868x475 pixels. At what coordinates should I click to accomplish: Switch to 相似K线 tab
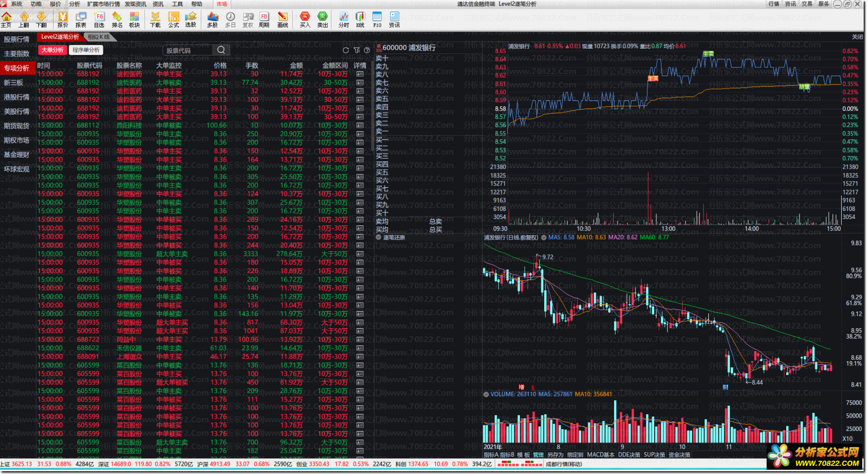[99, 37]
